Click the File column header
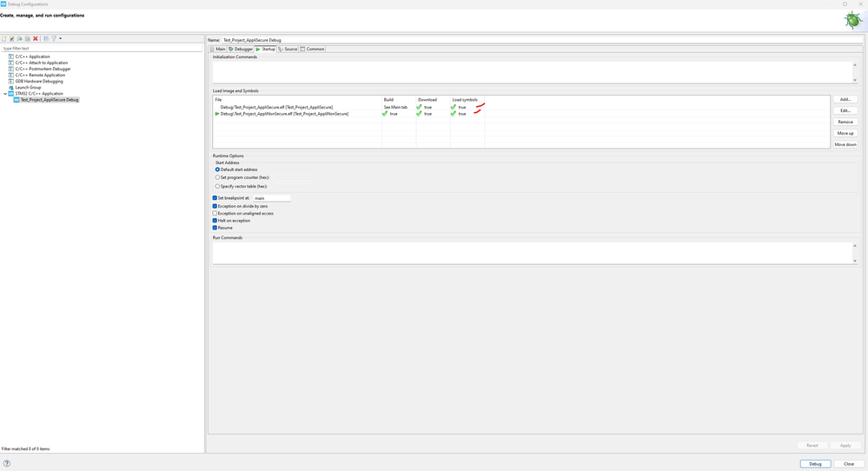 [297, 100]
